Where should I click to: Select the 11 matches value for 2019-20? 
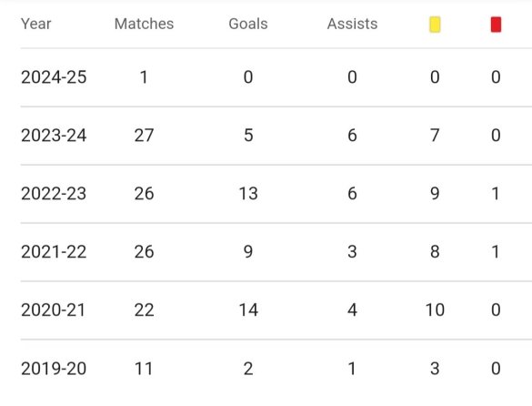pos(144,369)
